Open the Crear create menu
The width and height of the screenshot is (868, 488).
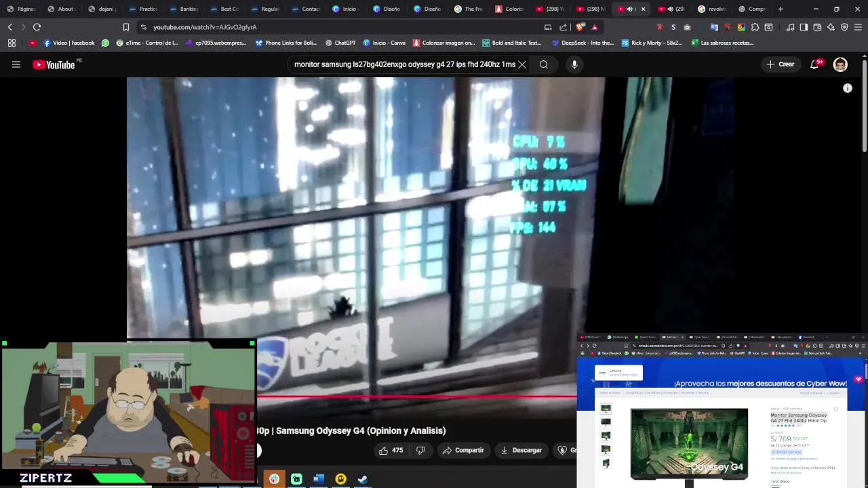pos(781,64)
